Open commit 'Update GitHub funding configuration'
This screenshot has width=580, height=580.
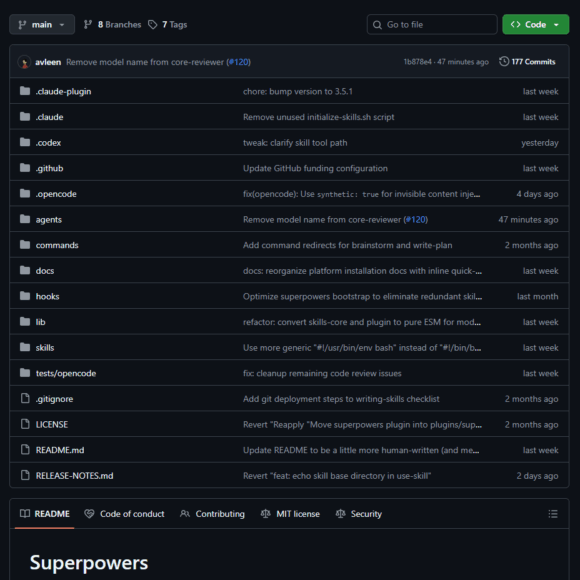pos(315,168)
